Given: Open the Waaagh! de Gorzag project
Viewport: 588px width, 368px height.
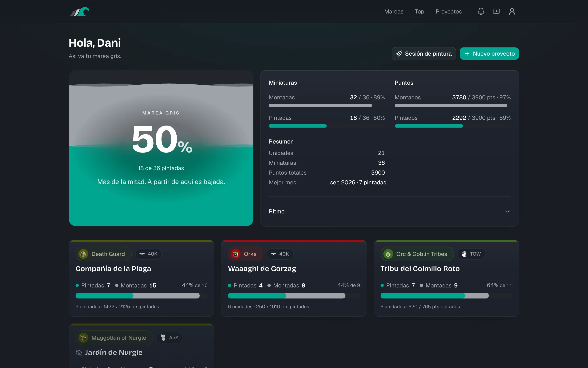Looking at the screenshot, I should point(262,268).
